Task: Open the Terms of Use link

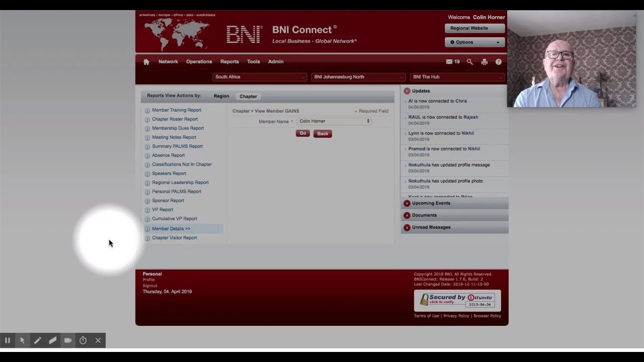Action: click(x=427, y=316)
